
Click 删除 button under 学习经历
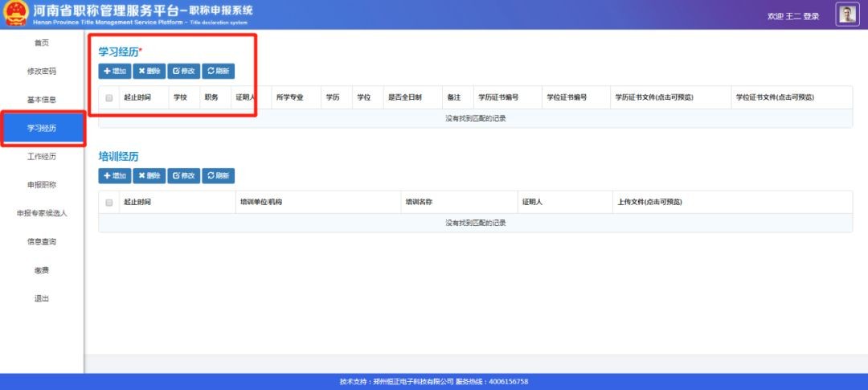pos(149,71)
